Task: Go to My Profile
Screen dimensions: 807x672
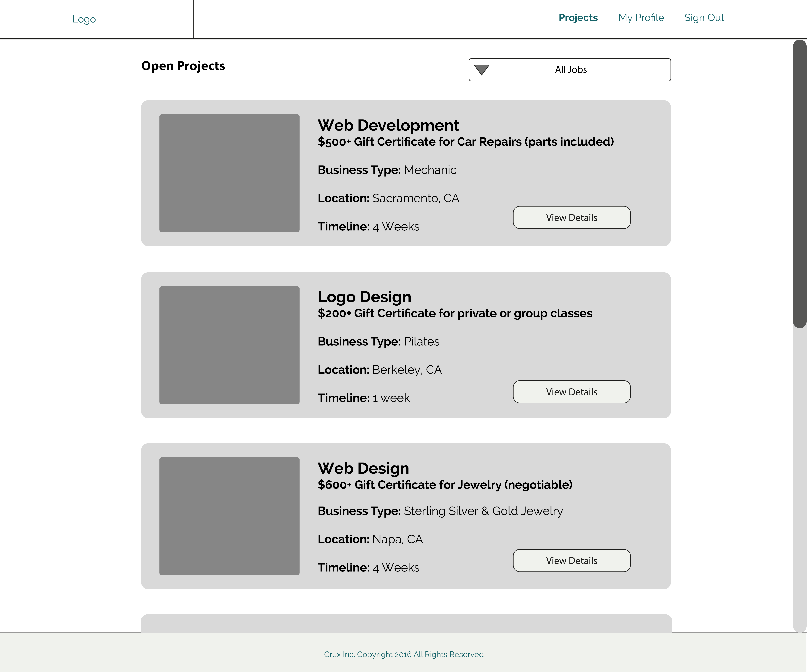Action: 641,18
